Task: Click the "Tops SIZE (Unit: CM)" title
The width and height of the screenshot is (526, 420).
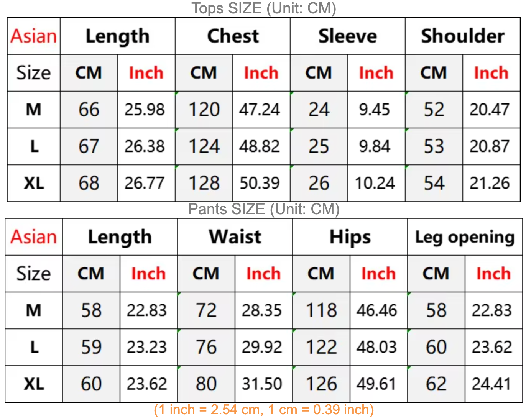Action: pos(264,8)
